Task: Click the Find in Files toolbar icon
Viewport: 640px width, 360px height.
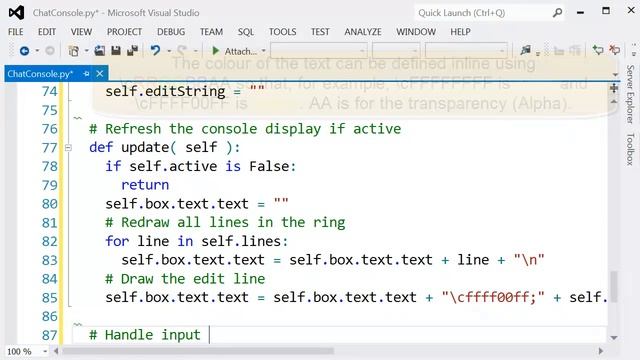Action: click(525, 51)
